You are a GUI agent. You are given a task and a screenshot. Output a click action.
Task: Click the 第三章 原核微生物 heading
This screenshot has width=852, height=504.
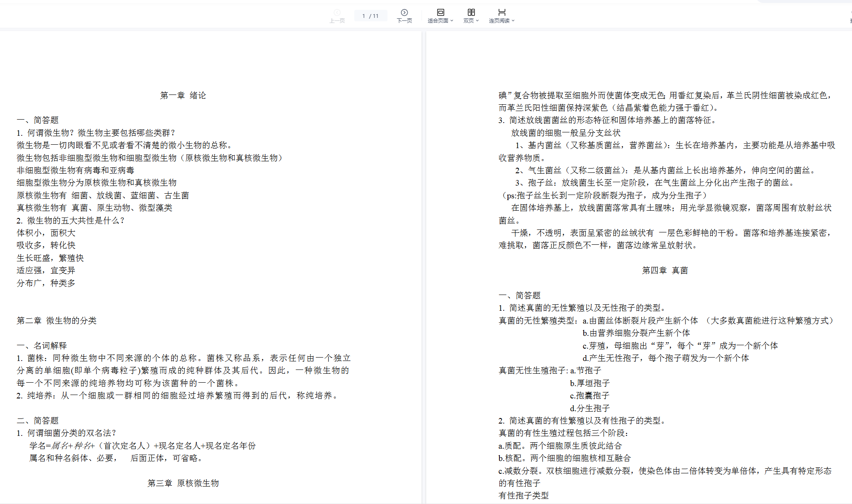183,483
